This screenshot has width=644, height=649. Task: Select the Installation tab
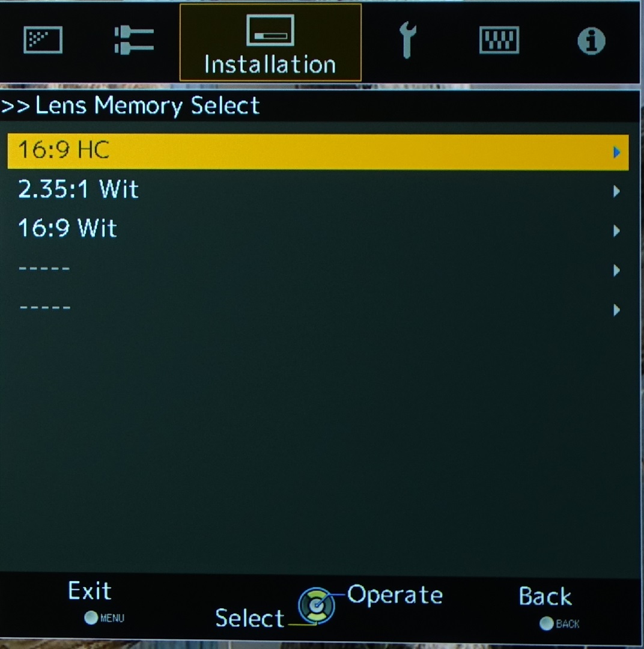(x=270, y=43)
